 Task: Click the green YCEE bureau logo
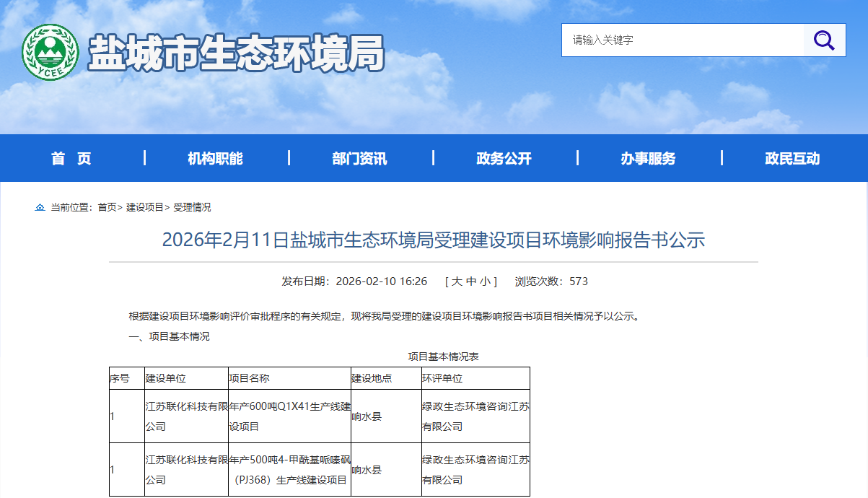[50, 53]
